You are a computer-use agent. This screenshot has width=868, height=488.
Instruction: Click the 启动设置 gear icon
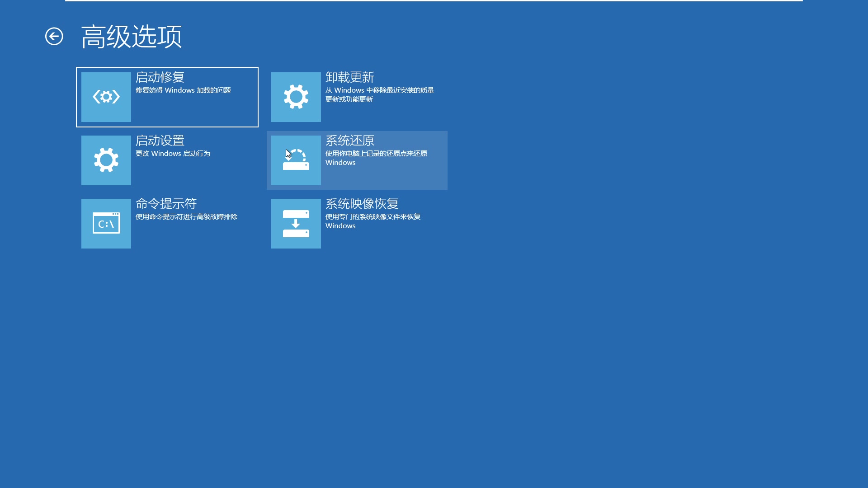pyautogui.click(x=106, y=160)
